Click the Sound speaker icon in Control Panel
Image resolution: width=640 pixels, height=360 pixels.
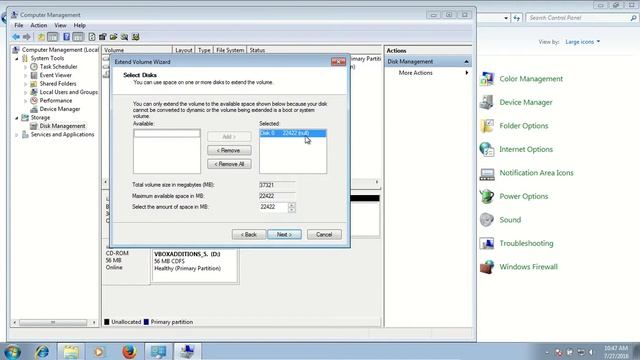coord(487,220)
